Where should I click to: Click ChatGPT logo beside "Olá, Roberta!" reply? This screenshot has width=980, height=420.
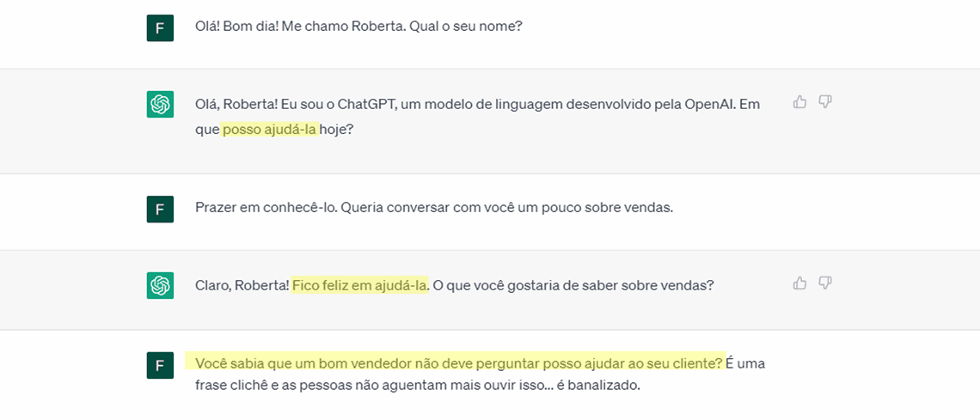[x=160, y=104]
